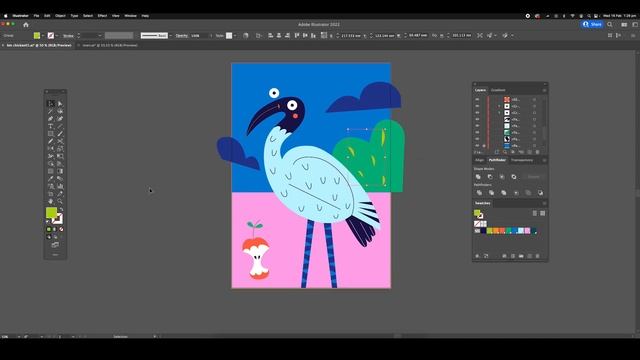The image size is (640, 360).
Task: Pick the pink swatch in the Swatches panel
Action: click(527, 231)
